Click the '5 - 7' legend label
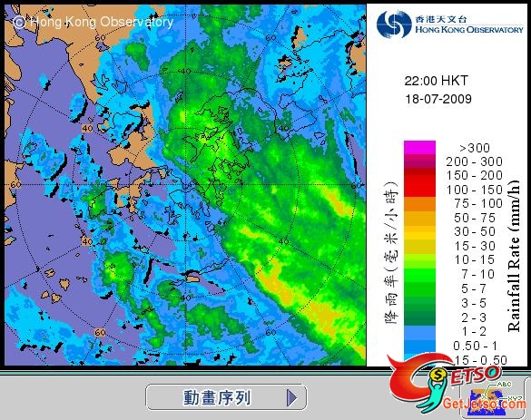 point(474,288)
